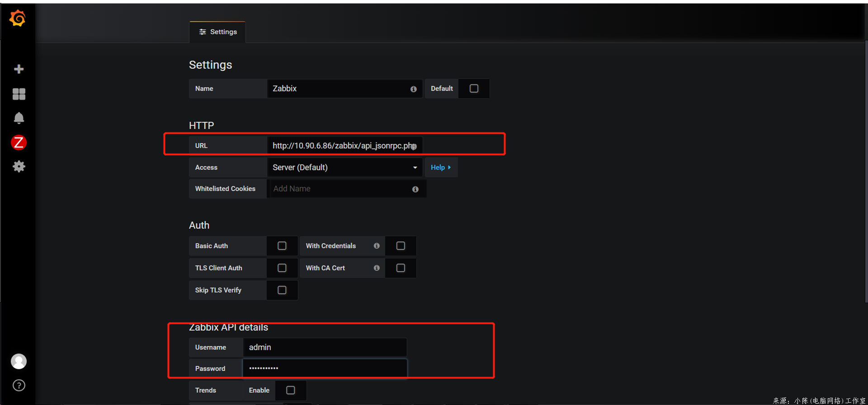
Task: Focus the Whitelisted Cookies Add Name field
Action: pos(347,188)
